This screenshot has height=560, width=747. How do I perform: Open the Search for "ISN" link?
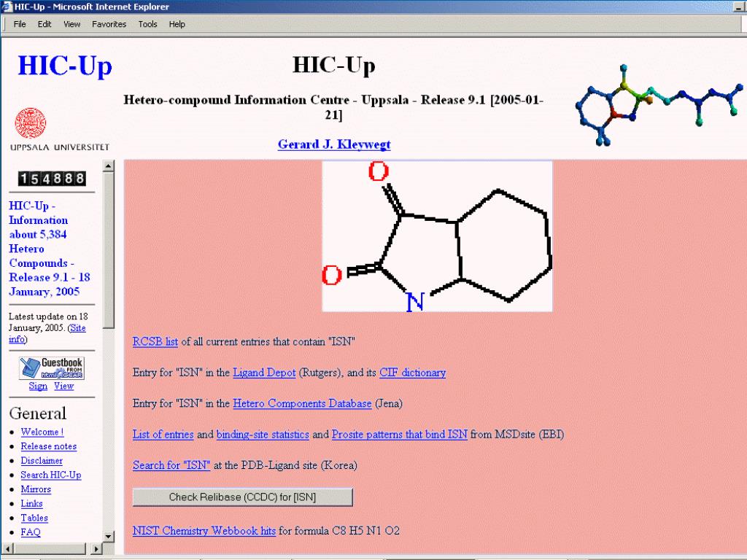click(171, 465)
